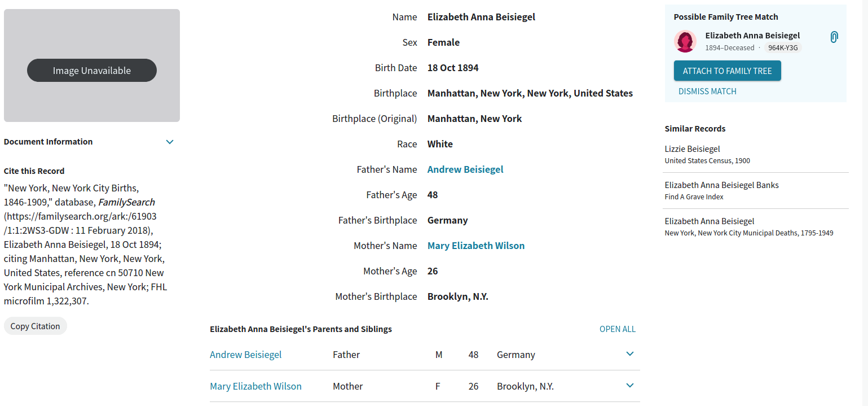Dismiss the possible family tree match
Screen dimensions: 868x406
click(707, 91)
